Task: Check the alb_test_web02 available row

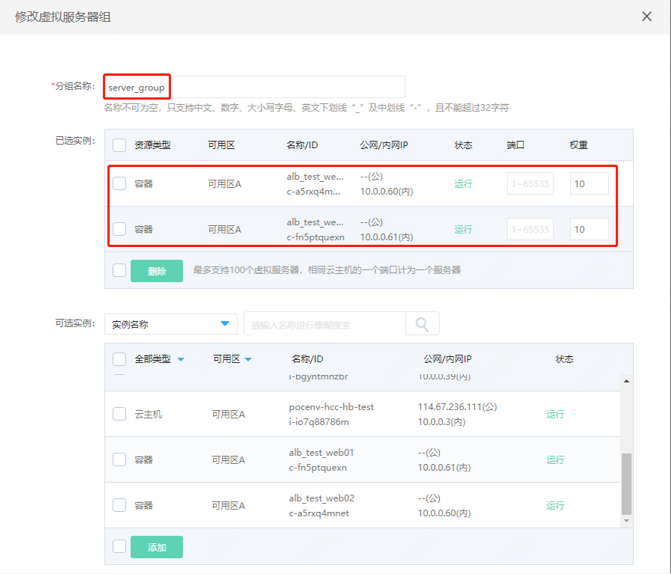Action: tap(119, 505)
